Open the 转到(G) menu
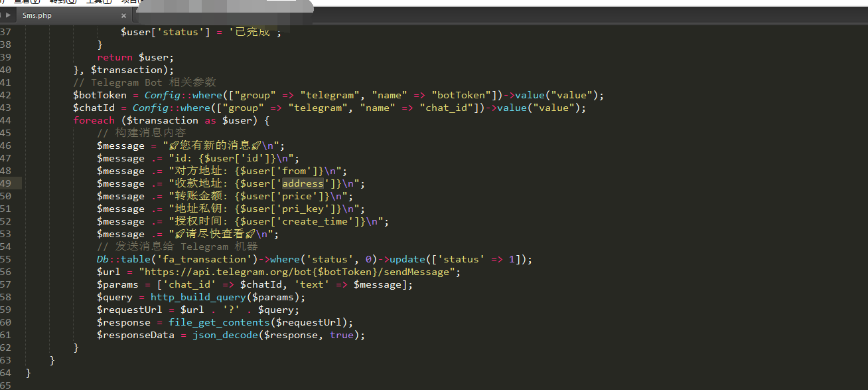This screenshot has width=868, height=390. [x=62, y=2]
